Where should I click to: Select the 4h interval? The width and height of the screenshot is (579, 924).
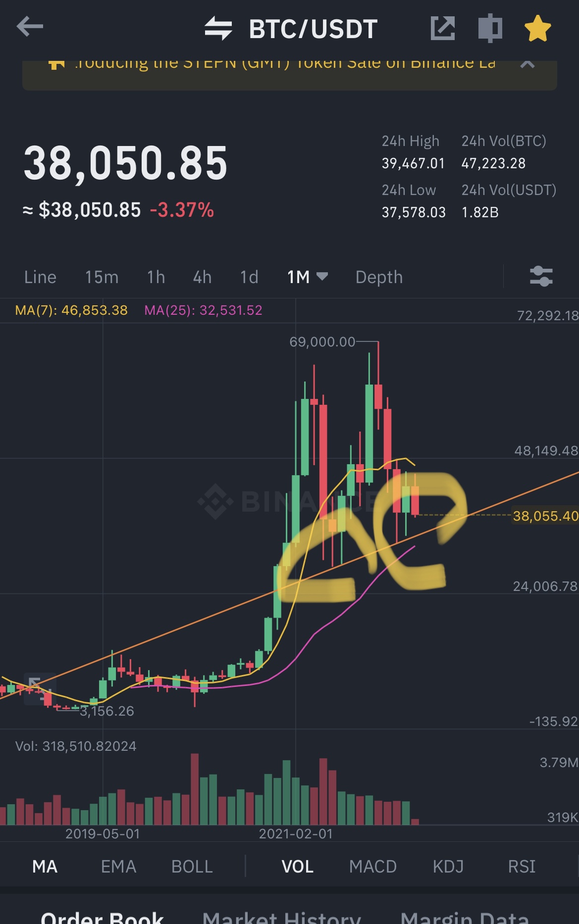202,277
